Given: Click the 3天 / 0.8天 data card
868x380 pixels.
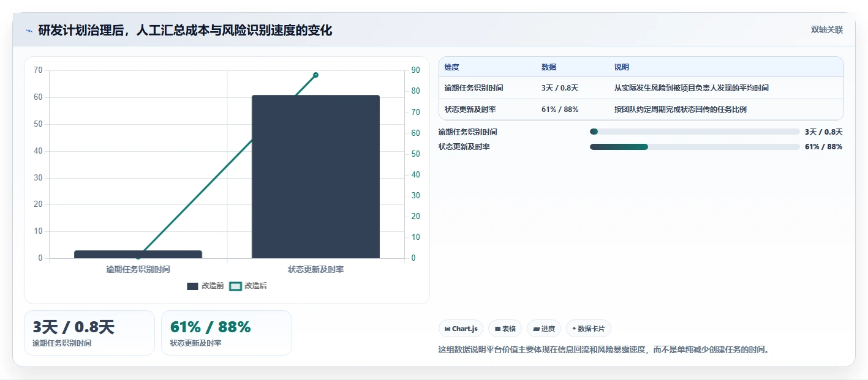Looking at the screenshot, I should pos(89,333).
